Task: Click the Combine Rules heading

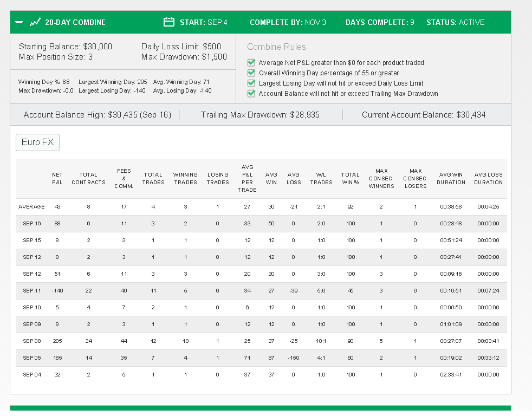Action: click(x=276, y=47)
